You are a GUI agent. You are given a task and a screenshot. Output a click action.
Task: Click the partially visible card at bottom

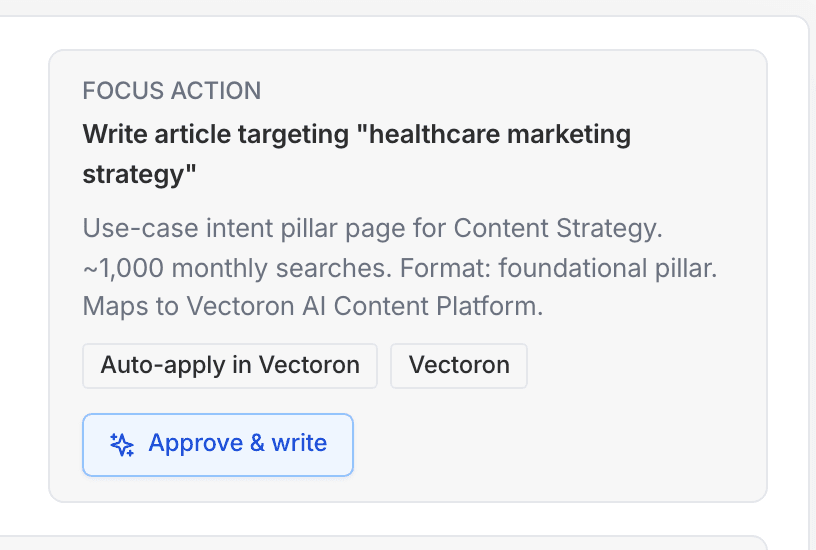point(400,543)
